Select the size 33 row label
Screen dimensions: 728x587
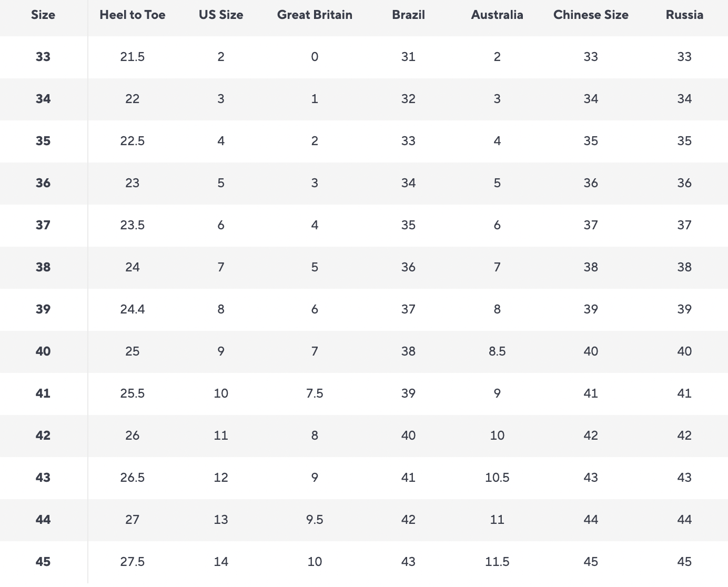(43, 57)
